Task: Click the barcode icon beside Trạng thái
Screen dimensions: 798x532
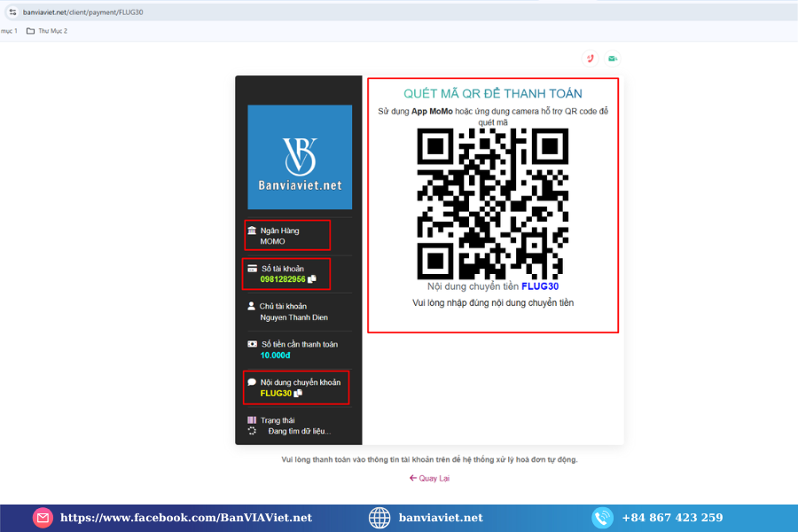Action: point(252,420)
